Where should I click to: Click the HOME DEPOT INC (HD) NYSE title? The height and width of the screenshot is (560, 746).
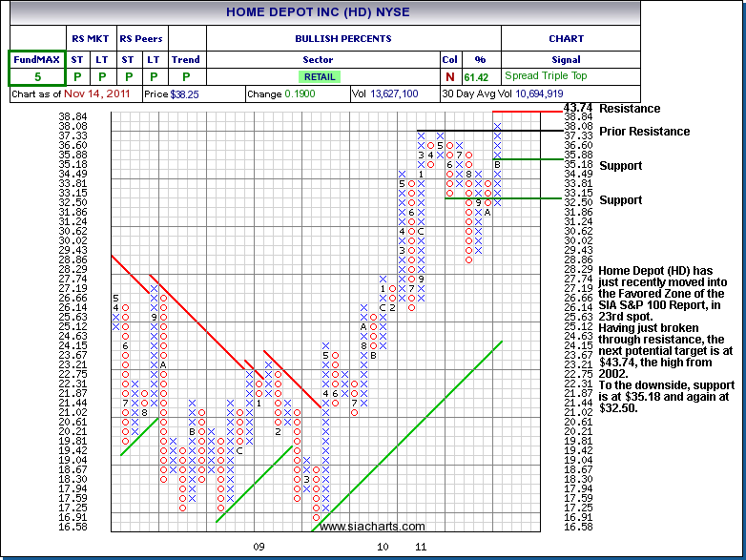pyautogui.click(x=324, y=13)
